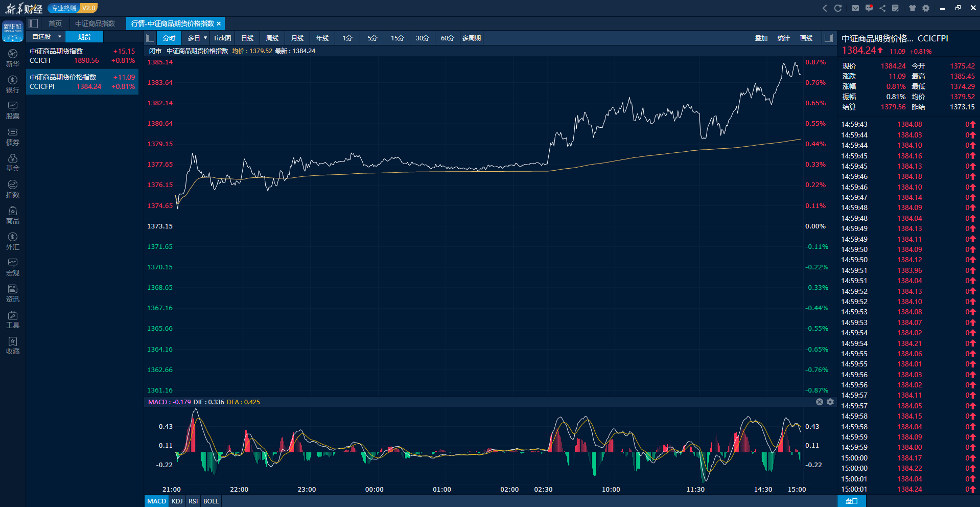980x507 pixels.
Task: Open the skin theme shirt icon
Action: (913, 8)
